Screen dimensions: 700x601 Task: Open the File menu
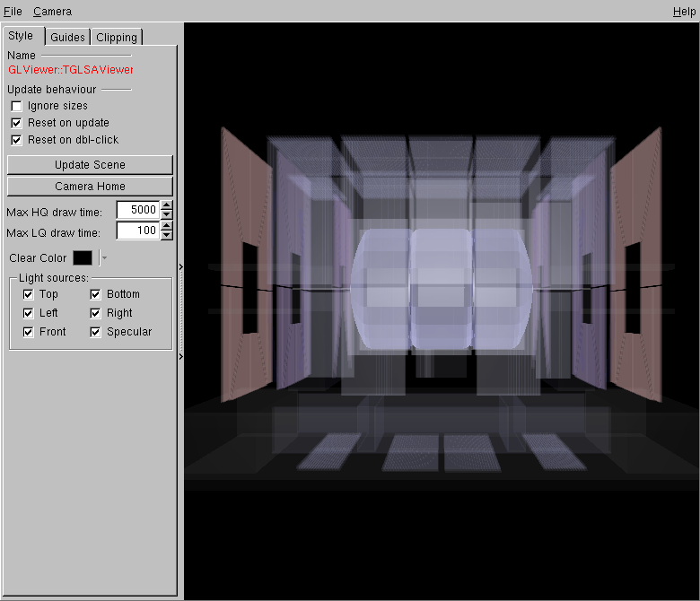point(13,11)
